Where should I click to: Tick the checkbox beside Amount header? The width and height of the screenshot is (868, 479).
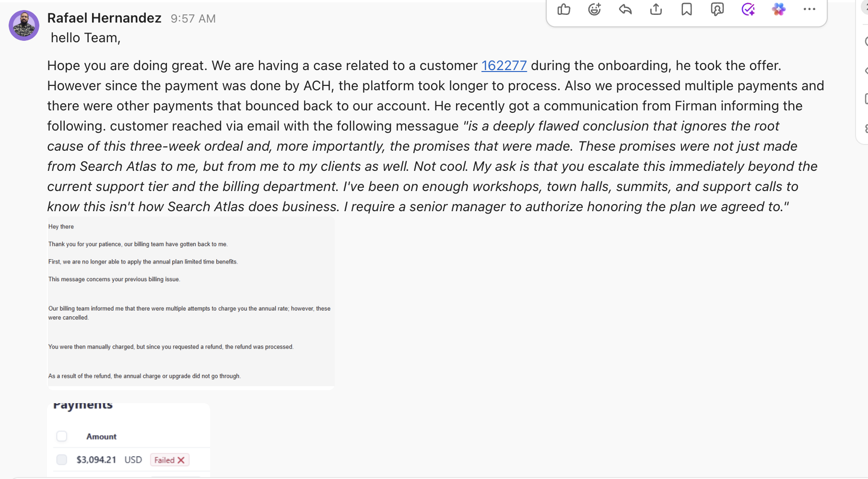pos(62,436)
